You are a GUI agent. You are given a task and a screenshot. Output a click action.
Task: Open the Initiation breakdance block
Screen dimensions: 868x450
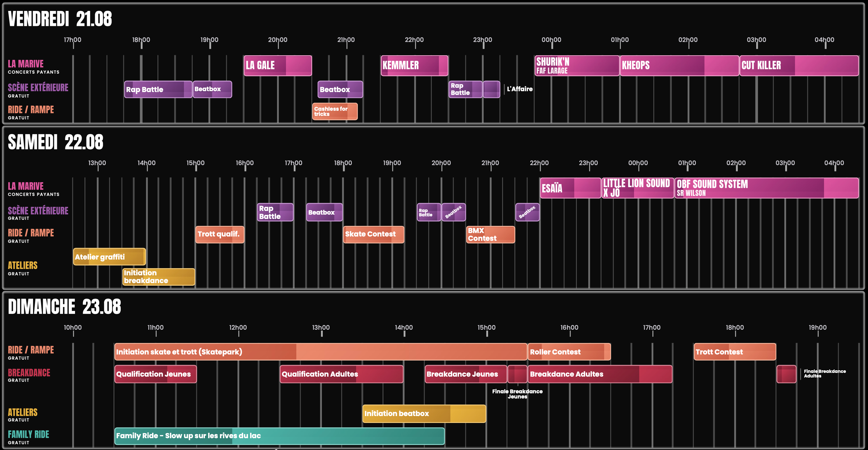coord(159,277)
